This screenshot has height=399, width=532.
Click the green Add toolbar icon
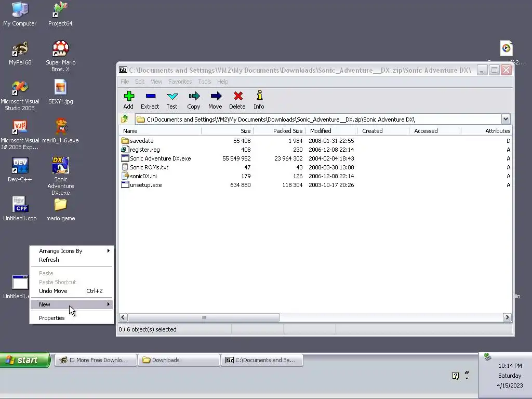(129, 96)
